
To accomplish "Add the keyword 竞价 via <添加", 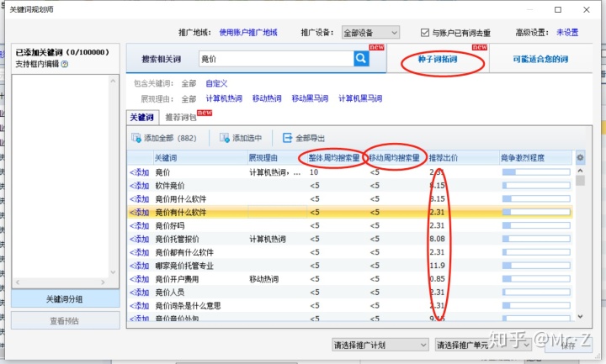I will (139, 172).
